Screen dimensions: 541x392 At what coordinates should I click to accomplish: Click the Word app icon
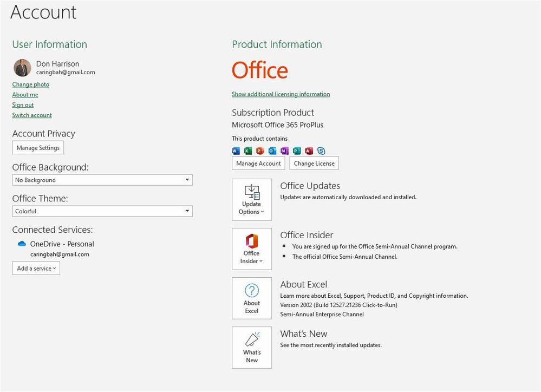tap(236, 151)
